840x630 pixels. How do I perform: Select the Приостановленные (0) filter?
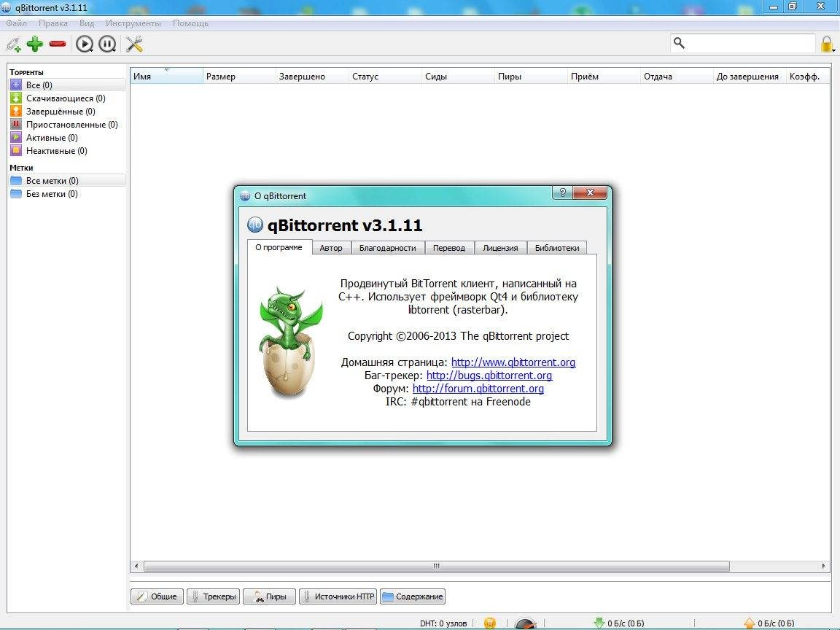(68, 124)
